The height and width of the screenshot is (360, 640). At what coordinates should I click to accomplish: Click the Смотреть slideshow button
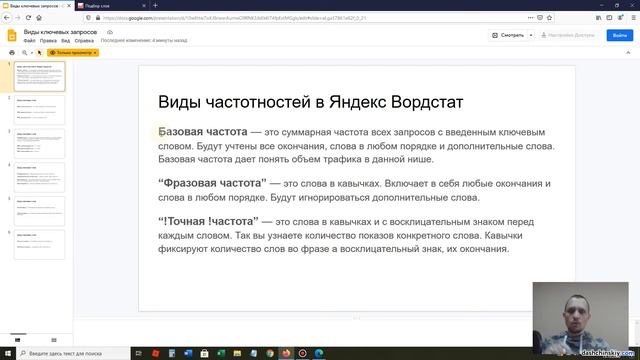pos(508,35)
